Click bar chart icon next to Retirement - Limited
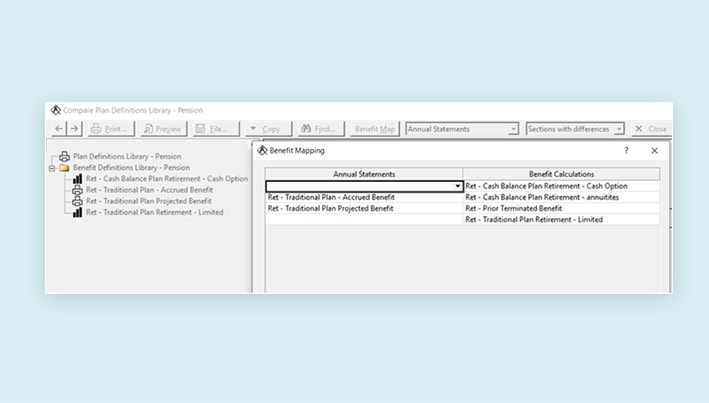The image size is (709, 403). point(78,212)
